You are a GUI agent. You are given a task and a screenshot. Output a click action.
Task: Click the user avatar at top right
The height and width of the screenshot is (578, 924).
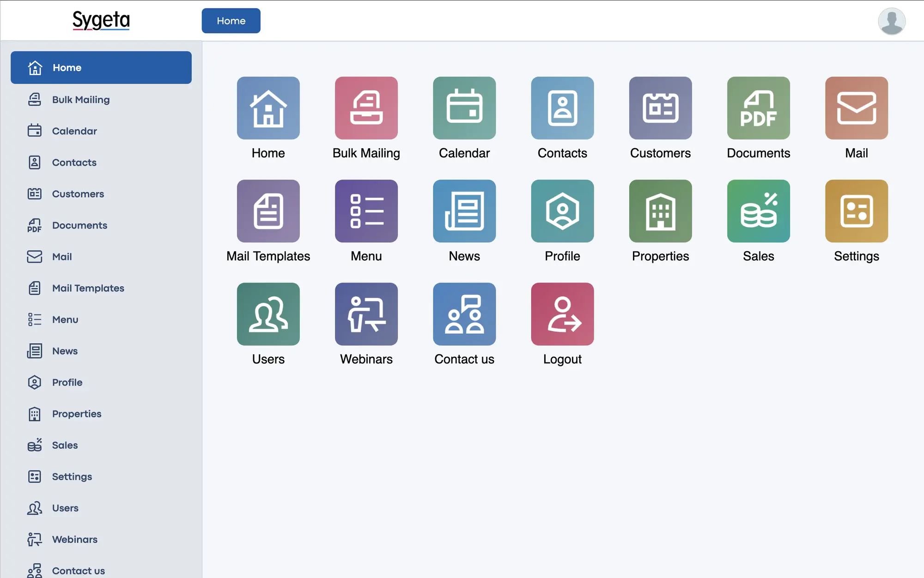click(891, 21)
